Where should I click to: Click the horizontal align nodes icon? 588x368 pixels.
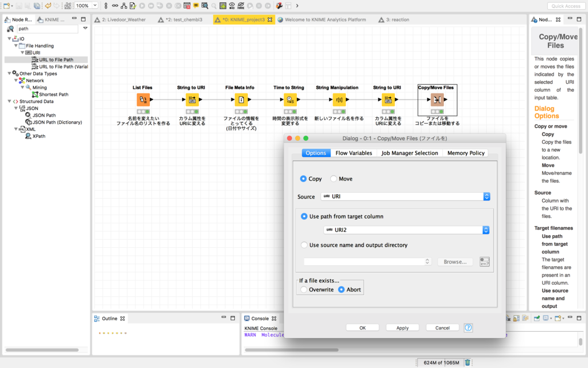tap(115, 6)
